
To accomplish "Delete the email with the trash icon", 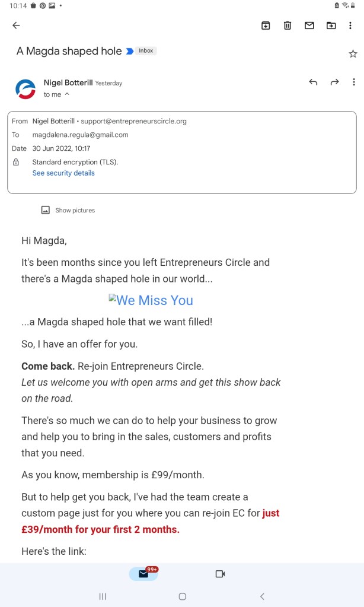I will 288,26.
